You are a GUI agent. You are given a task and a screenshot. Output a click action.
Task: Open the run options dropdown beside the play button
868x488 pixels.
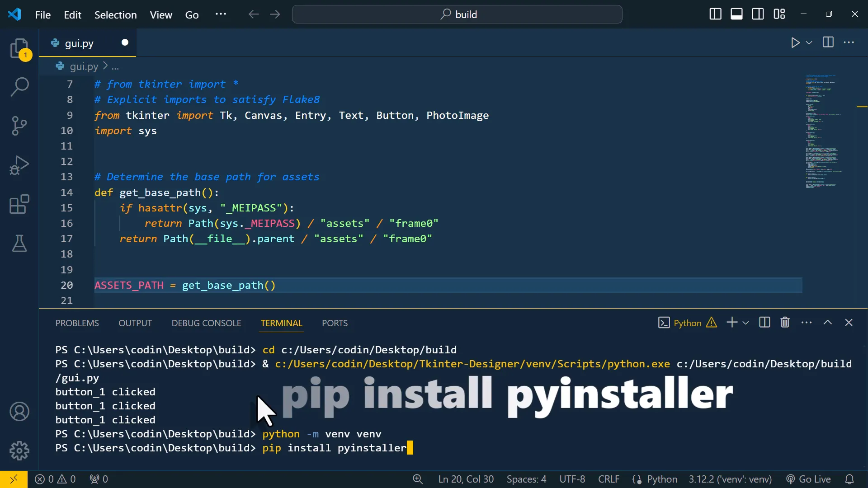[809, 42]
